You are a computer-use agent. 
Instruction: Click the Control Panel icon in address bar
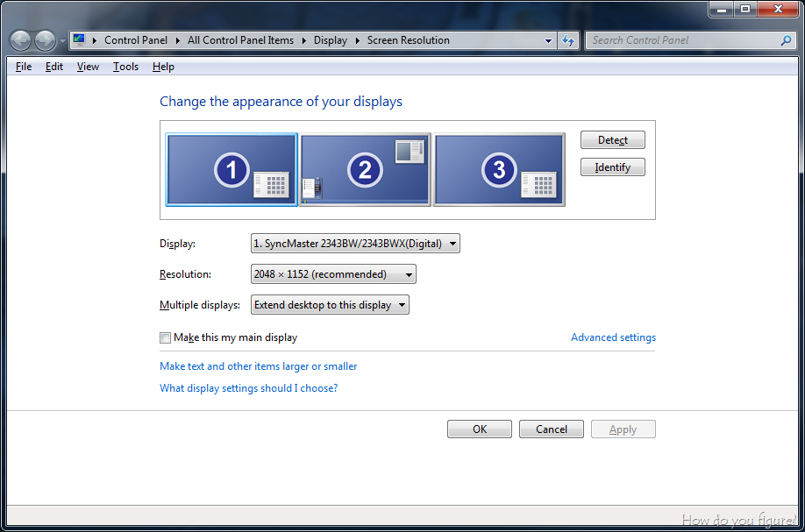pyautogui.click(x=80, y=40)
